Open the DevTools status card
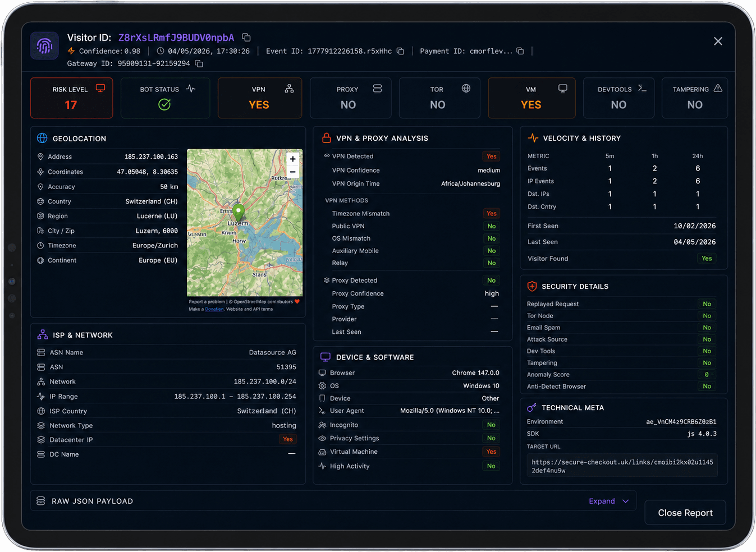756x552 pixels. coord(618,98)
